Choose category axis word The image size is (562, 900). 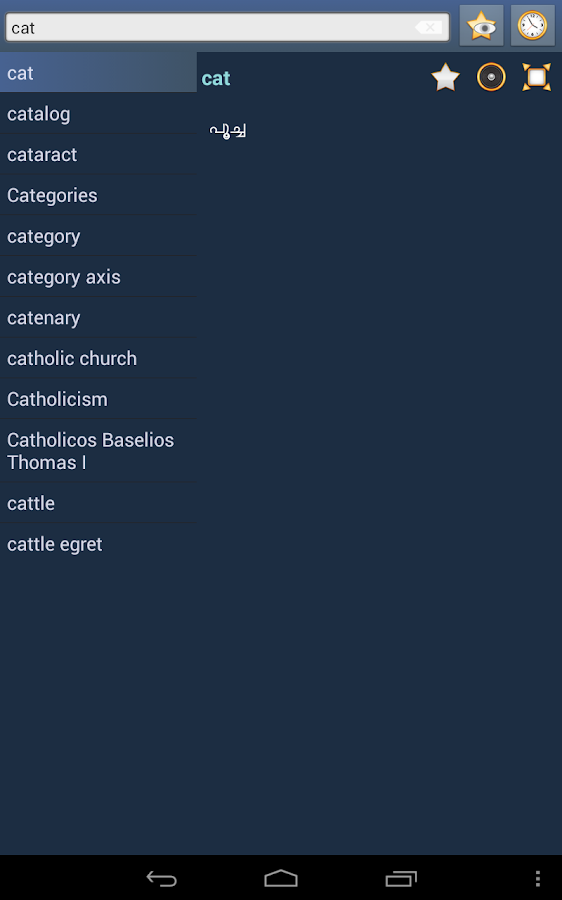(x=98, y=277)
